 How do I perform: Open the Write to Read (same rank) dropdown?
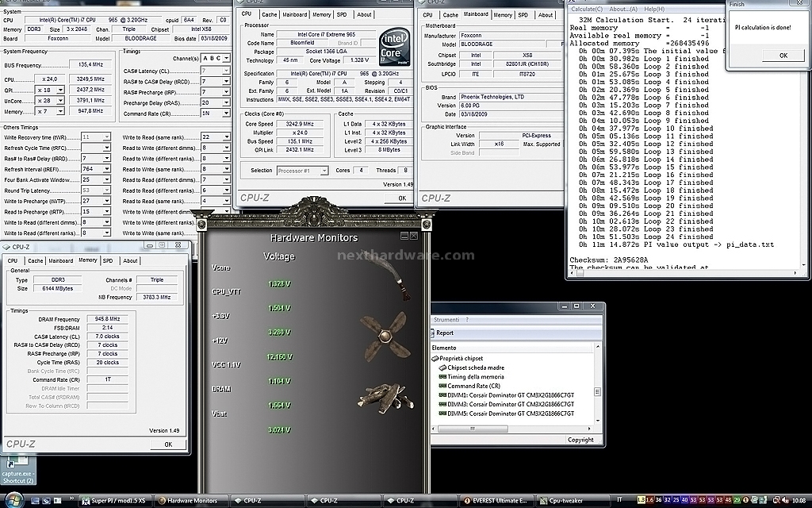click(x=216, y=137)
